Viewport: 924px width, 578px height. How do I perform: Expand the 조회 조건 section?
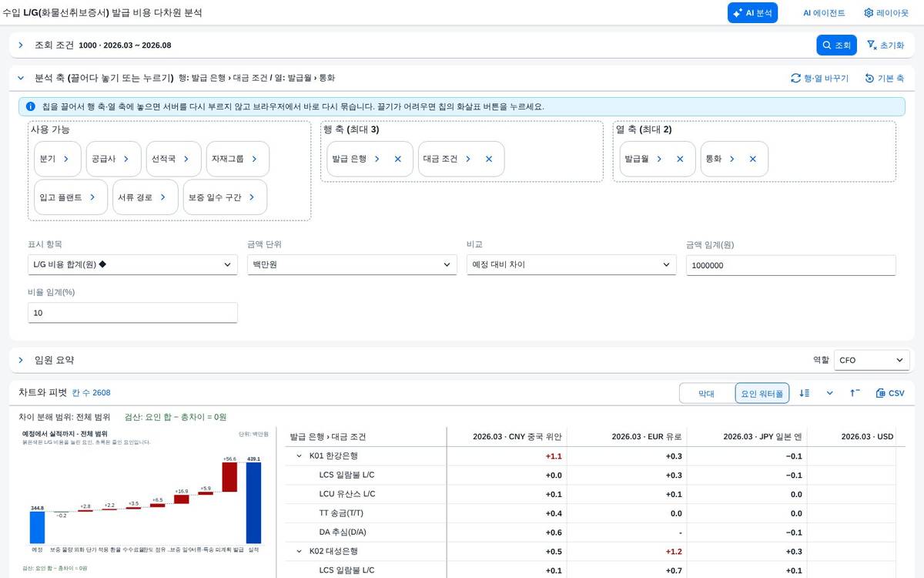click(x=21, y=45)
